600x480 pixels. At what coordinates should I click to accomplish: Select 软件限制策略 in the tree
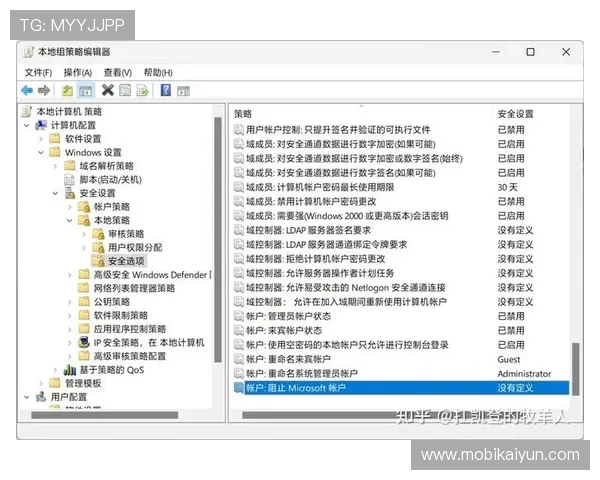click(121, 315)
